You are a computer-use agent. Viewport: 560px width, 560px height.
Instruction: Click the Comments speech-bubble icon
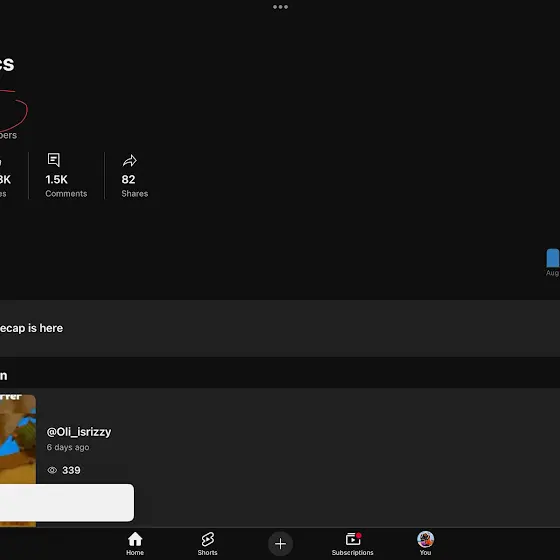(x=54, y=160)
